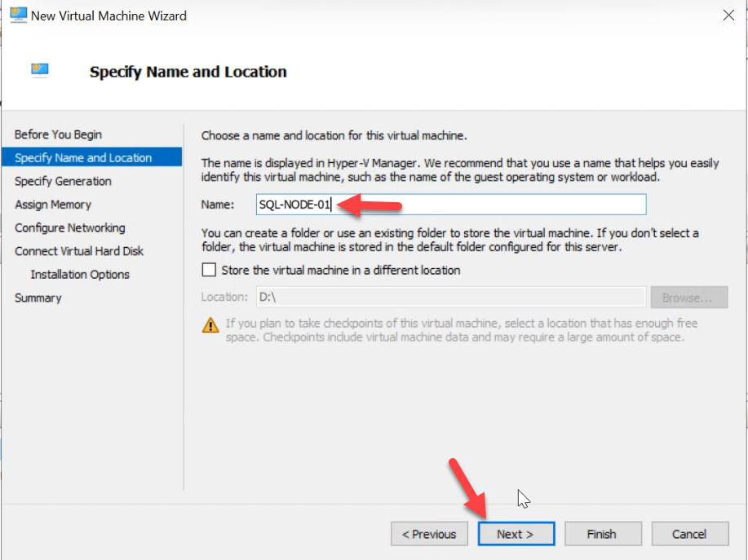
Task: Click the wizard title bar monitor icon
Action: click(x=18, y=15)
